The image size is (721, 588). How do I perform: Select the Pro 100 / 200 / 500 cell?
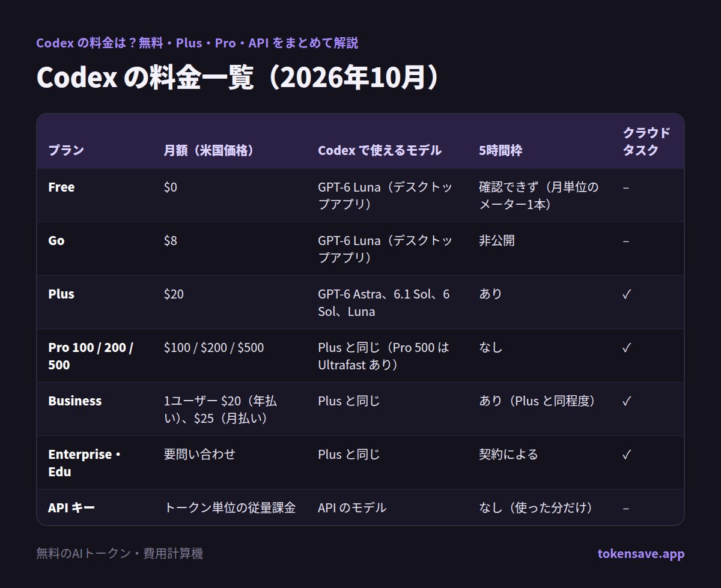[91, 356]
